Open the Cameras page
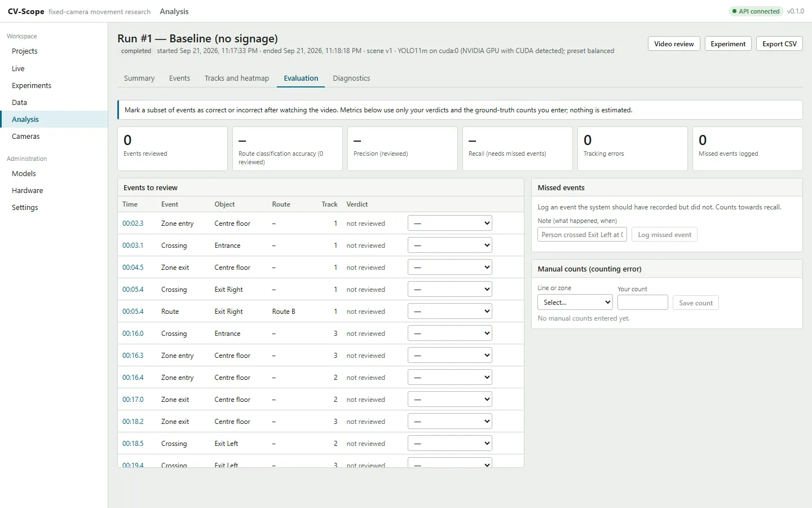 (54, 136)
